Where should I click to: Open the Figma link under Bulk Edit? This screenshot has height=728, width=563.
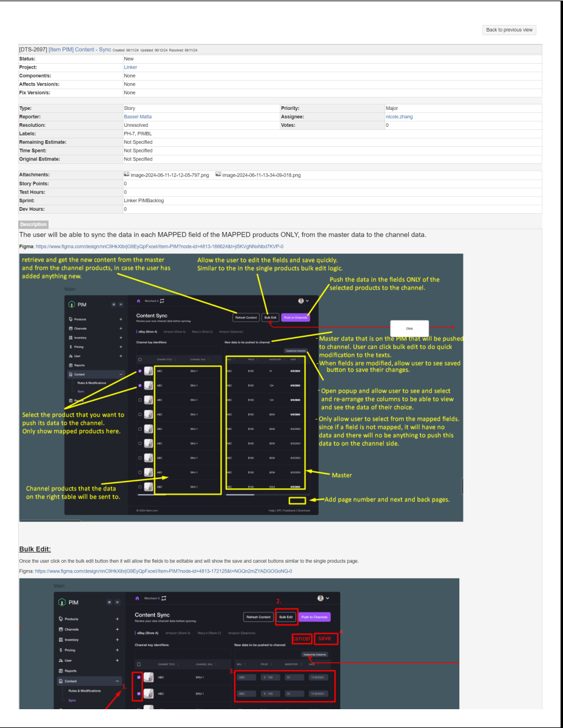point(163,571)
